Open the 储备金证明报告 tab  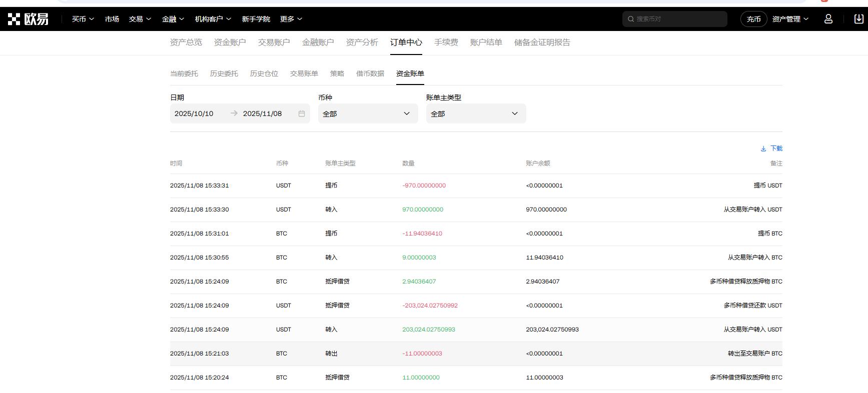point(542,42)
